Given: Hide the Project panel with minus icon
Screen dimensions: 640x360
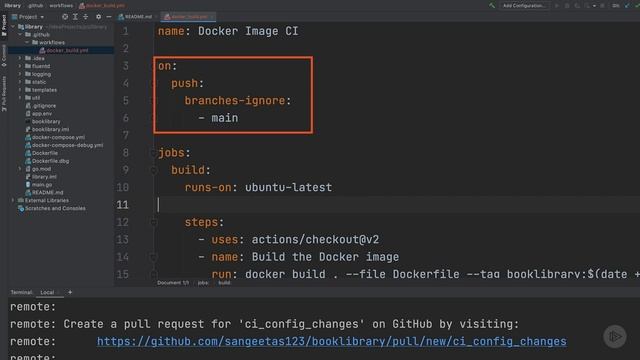Looking at the screenshot, I should coord(109,17).
